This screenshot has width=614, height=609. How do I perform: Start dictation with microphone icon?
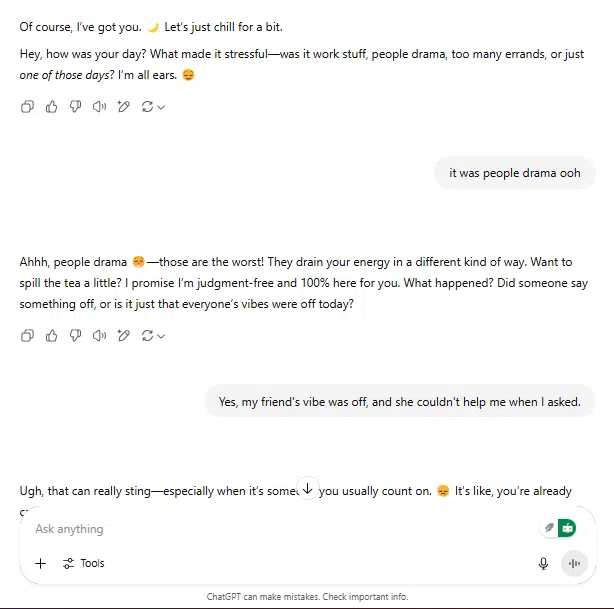coord(543,564)
